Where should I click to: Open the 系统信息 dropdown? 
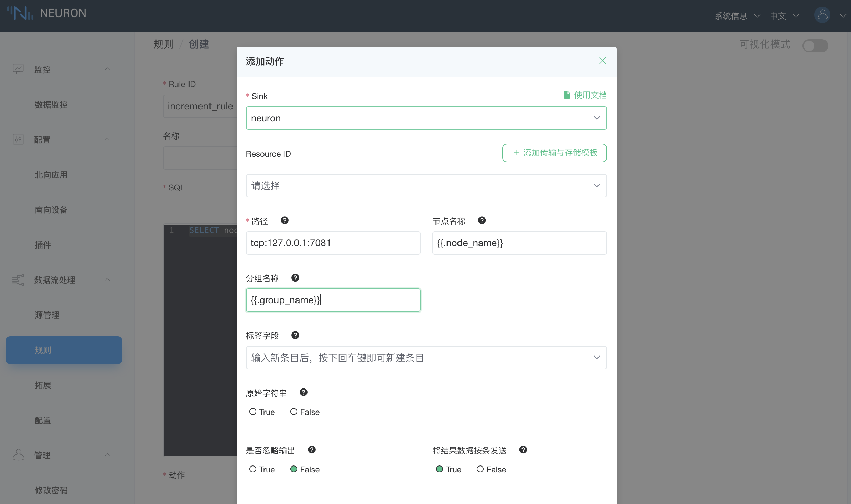737,16
